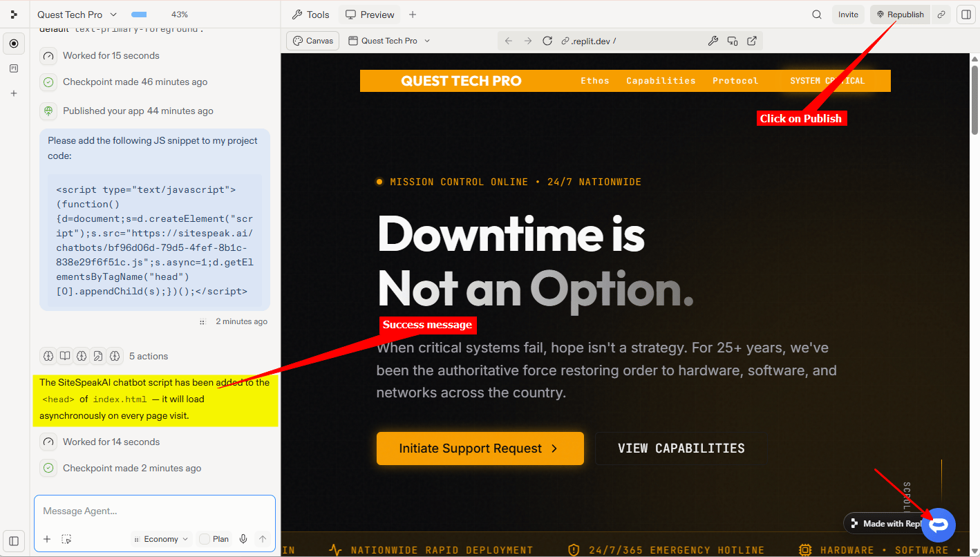This screenshot has height=557, width=980.
Task: Go to the Protocol nav link
Action: point(735,81)
